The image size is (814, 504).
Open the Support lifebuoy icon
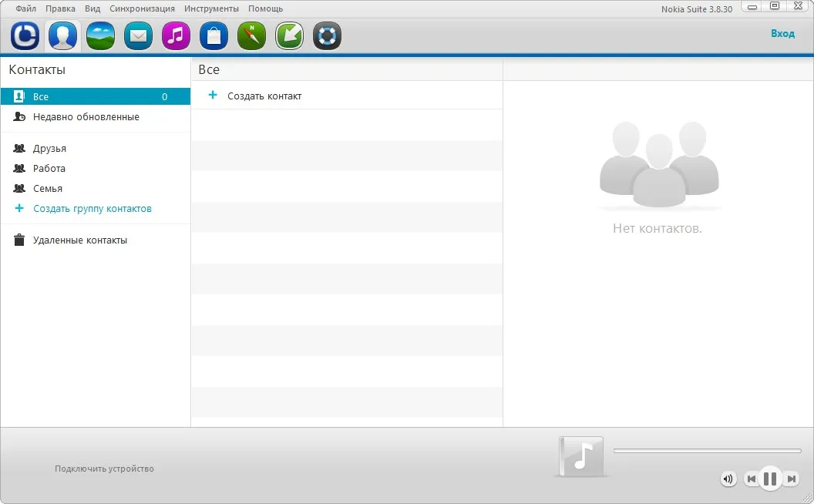[x=327, y=35]
